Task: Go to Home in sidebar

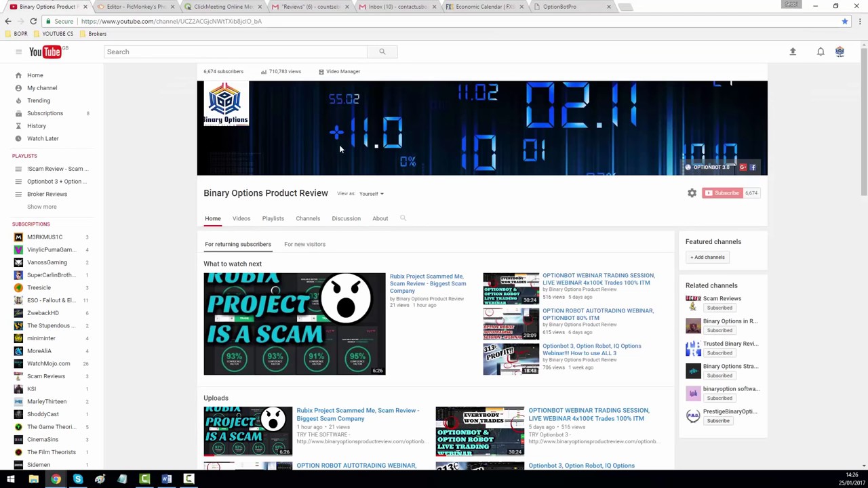Action: coord(35,75)
